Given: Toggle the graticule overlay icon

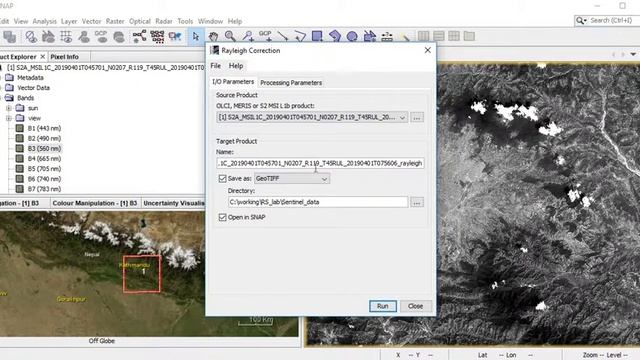Looking at the screenshot, I should pos(66,37).
